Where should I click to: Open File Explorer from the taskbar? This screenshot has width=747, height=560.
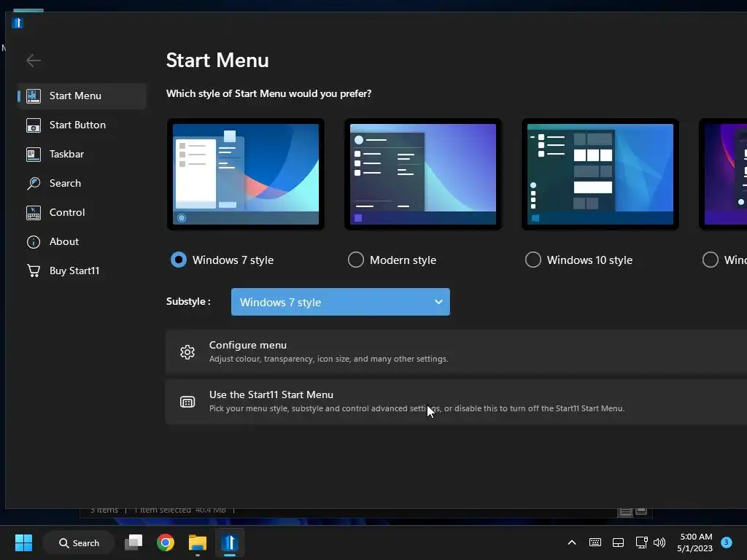click(197, 542)
